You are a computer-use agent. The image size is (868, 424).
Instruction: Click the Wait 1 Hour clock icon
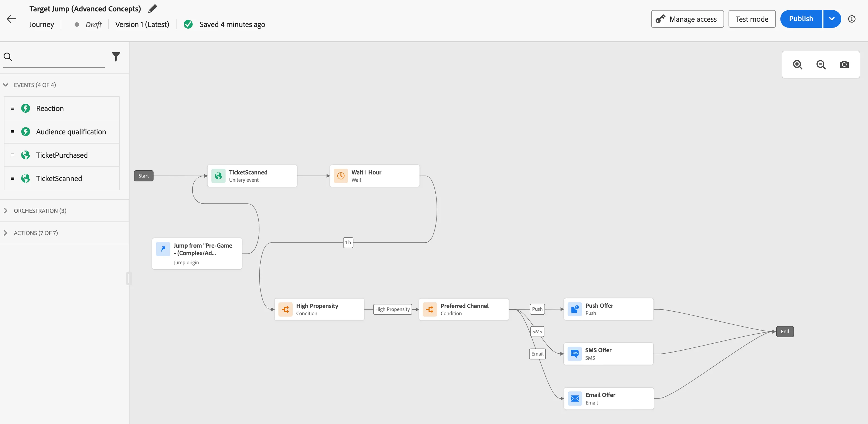tap(341, 176)
